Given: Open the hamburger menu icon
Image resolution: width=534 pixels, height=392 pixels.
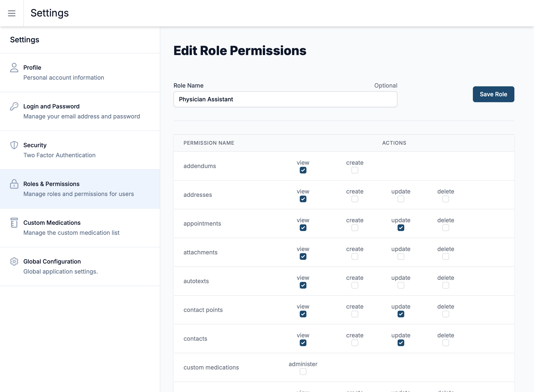Looking at the screenshot, I should point(12,13).
